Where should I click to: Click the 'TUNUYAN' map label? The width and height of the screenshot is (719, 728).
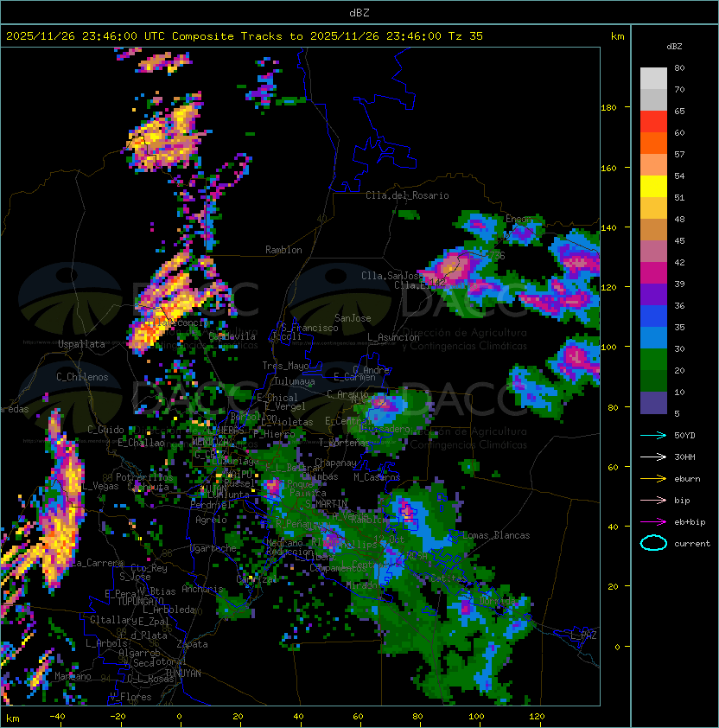coord(183,674)
